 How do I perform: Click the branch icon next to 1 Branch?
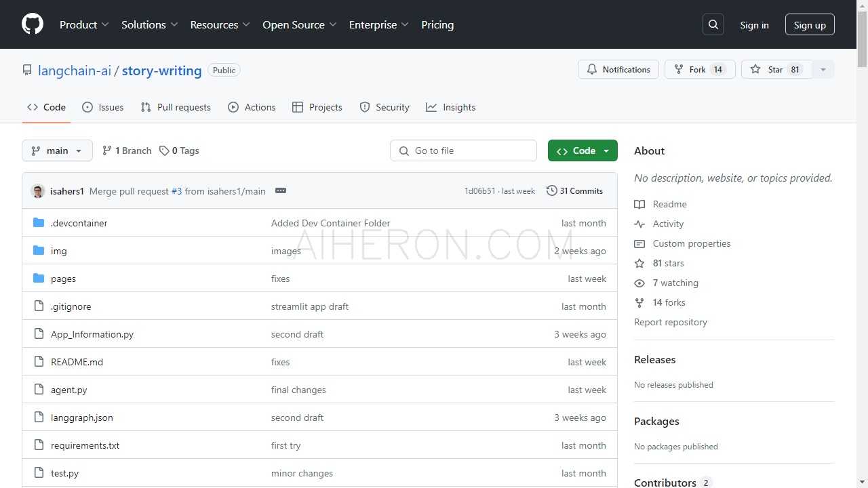click(107, 150)
